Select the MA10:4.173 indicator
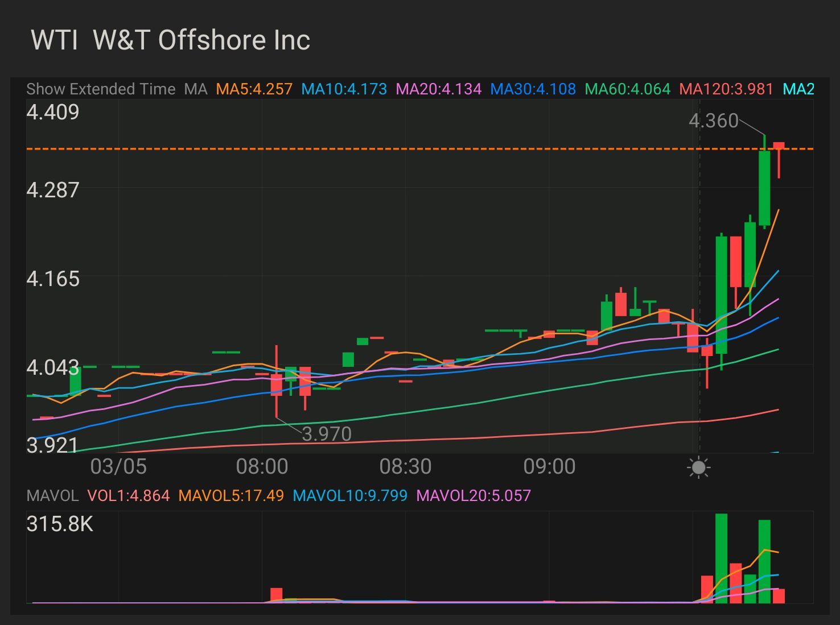 coord(344,89)
